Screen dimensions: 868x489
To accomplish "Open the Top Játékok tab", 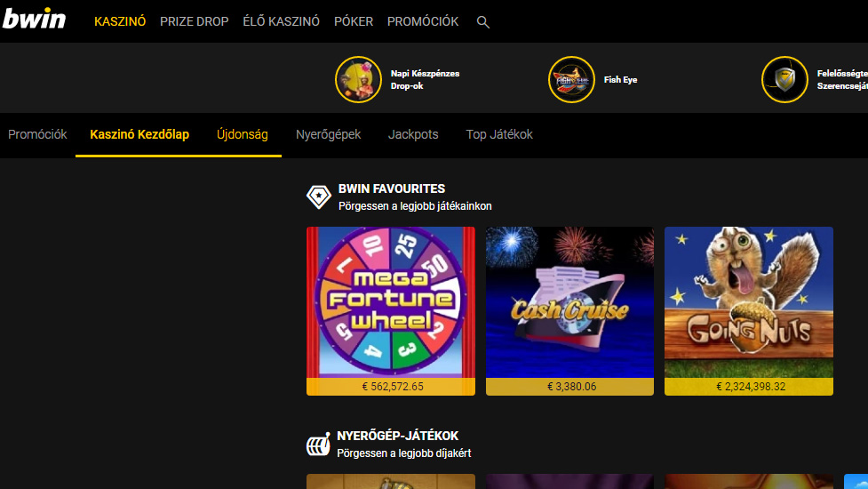I will pyautogui.click(x=499, y=135).
